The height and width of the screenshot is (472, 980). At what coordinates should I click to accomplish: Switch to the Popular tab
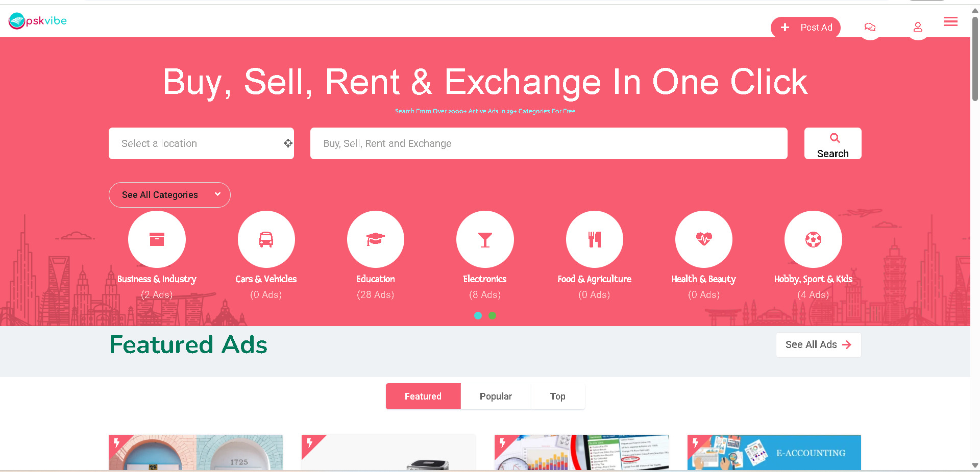(496, 396)
